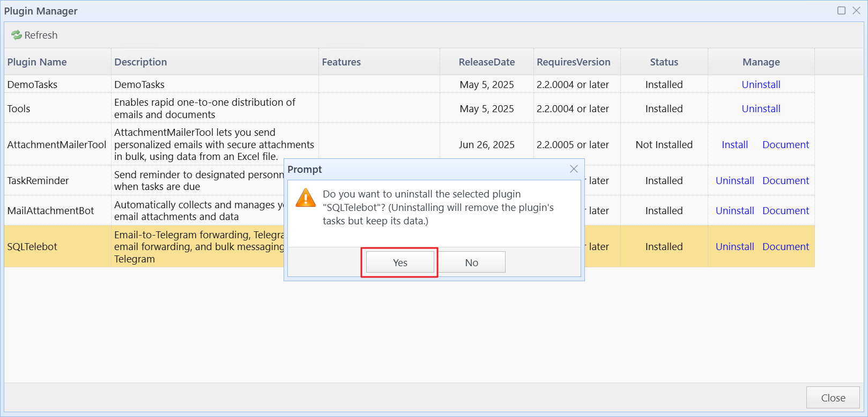Click the Status column header

[x=664, y=62]
